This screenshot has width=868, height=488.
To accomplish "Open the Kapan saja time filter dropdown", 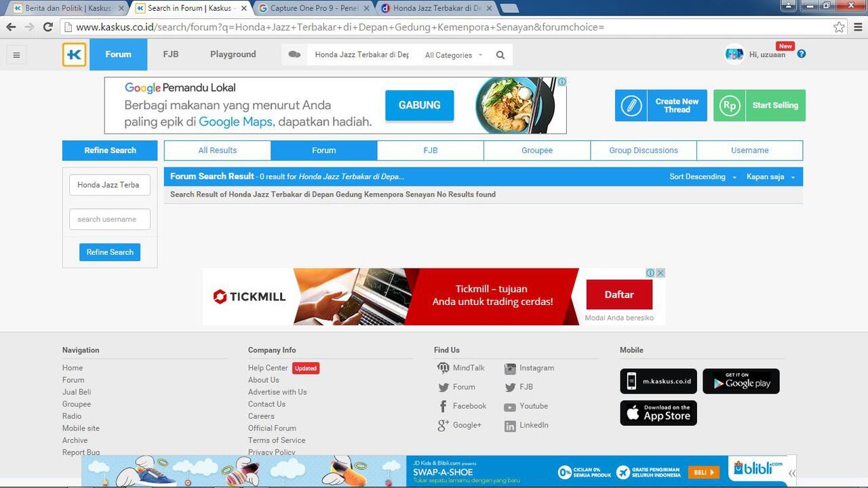I will (x=770, y=177).
